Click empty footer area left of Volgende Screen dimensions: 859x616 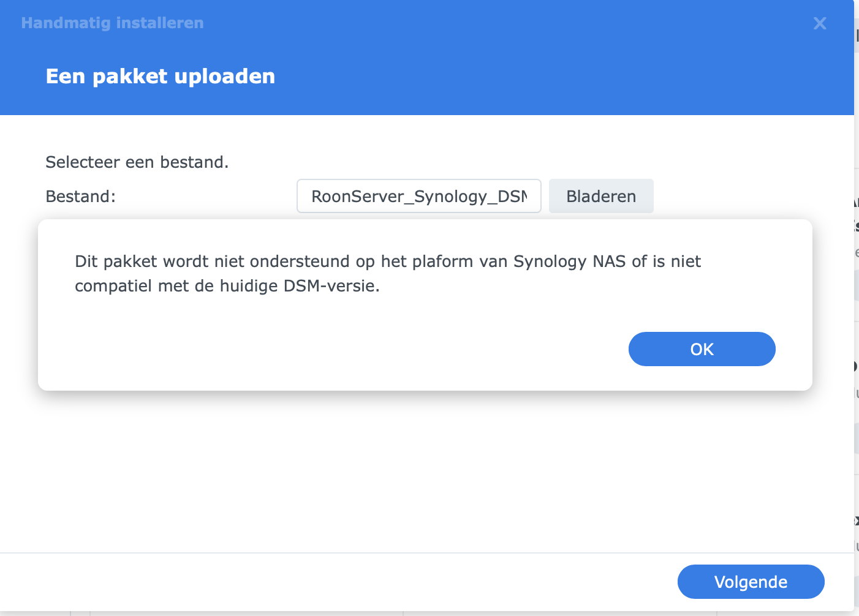[x=337, y=582]
